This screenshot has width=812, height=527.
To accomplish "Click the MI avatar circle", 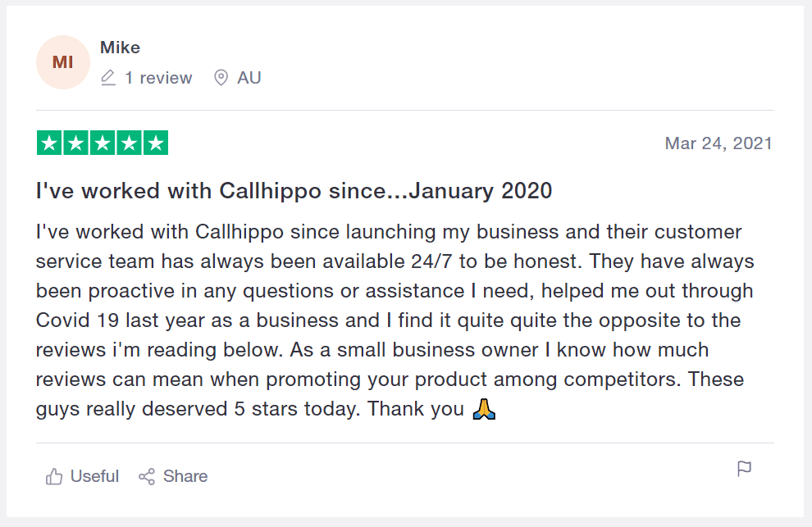I will [63, 62].
